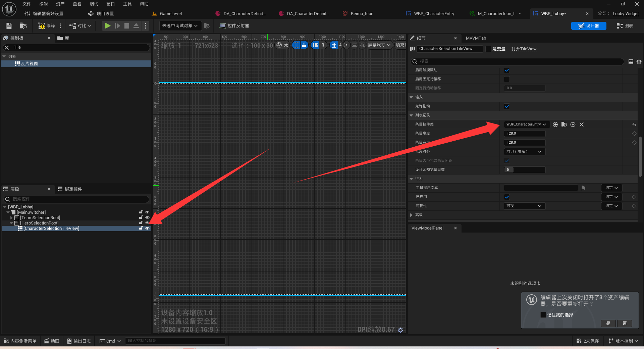The image size is (644, 349).
Task: Switch to 图表 graph mode
Action: 625,26
